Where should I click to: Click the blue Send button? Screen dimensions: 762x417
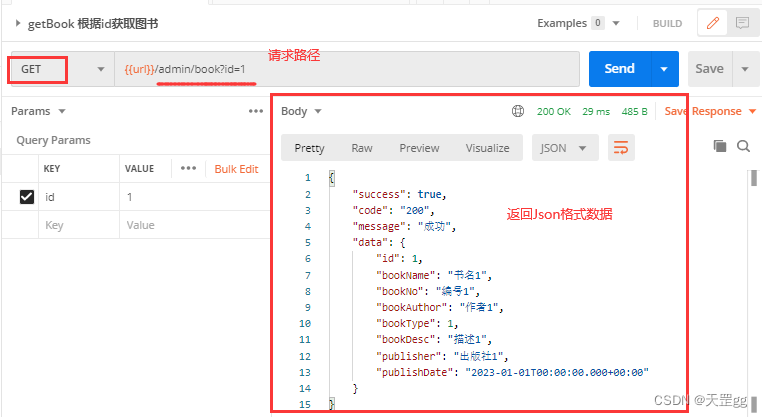pos(620,69)
